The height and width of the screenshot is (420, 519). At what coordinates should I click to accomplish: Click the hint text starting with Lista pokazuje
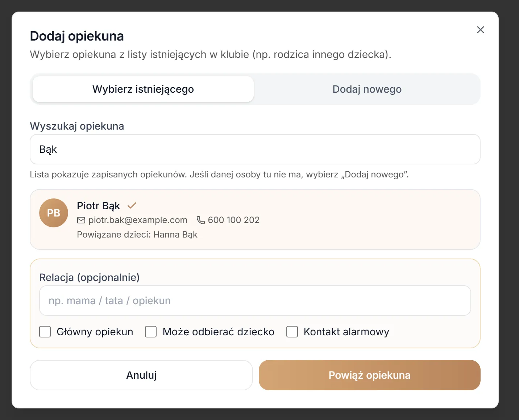tap(219, 175)
